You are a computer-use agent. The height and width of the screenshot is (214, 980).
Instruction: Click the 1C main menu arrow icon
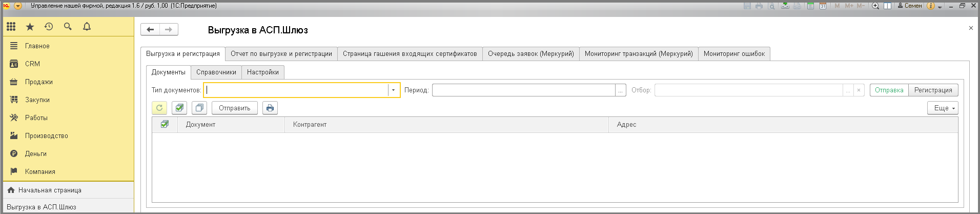(18, 6)
